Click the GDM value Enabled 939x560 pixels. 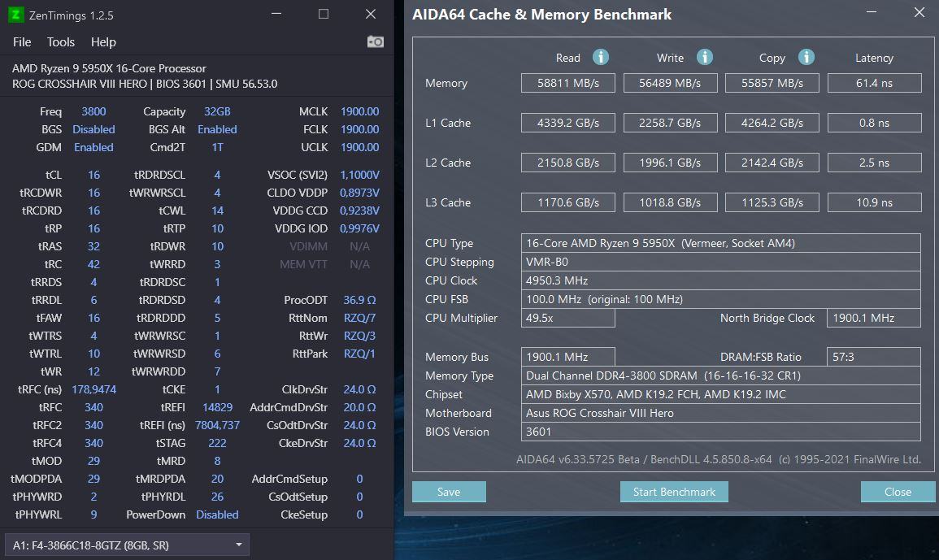pos(93,147)
